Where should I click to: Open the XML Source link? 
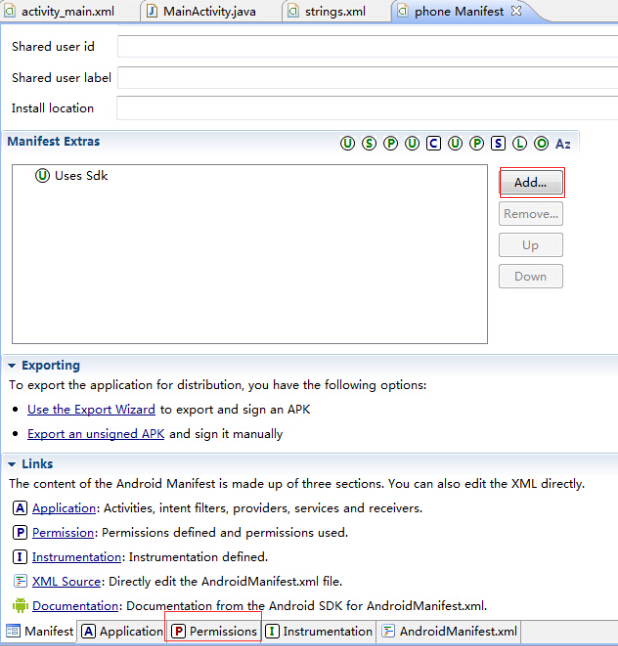(66, 581)
